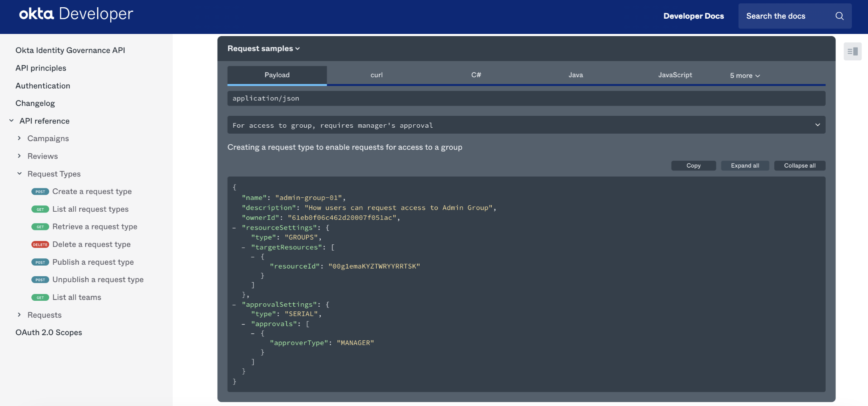868x406 pixels.
Task: Focus the Search the docs field
Action: coord(785,16)
